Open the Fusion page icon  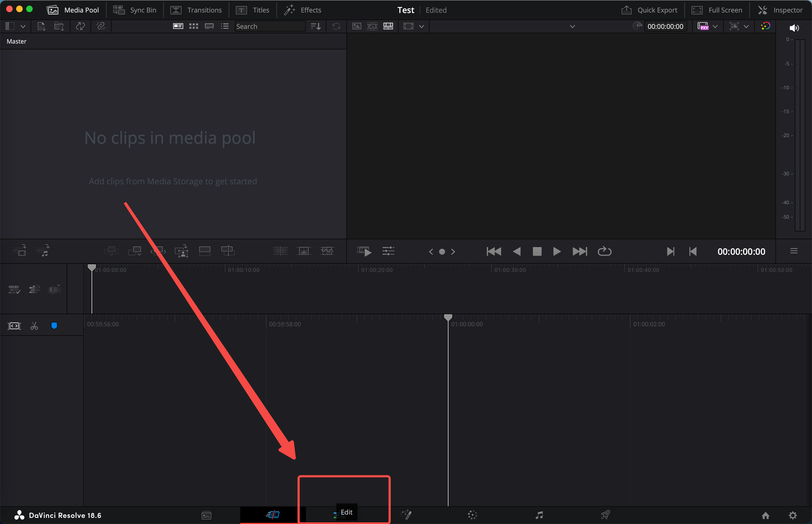406,515
